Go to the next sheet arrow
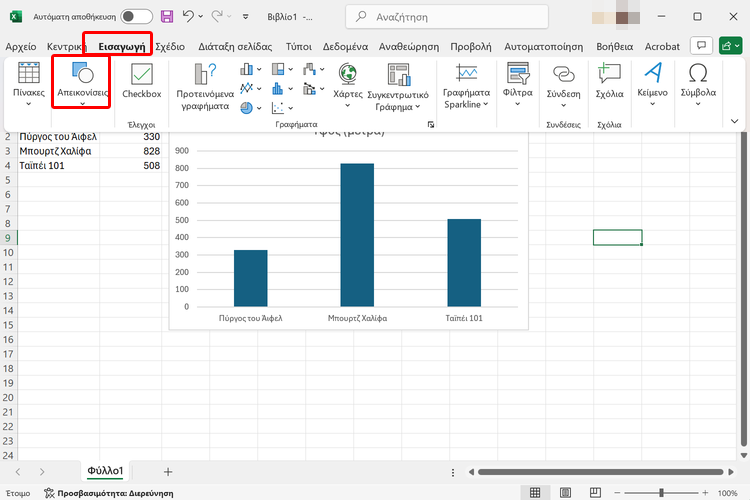The width and height of the screenshot is (750, 500). 42,472
